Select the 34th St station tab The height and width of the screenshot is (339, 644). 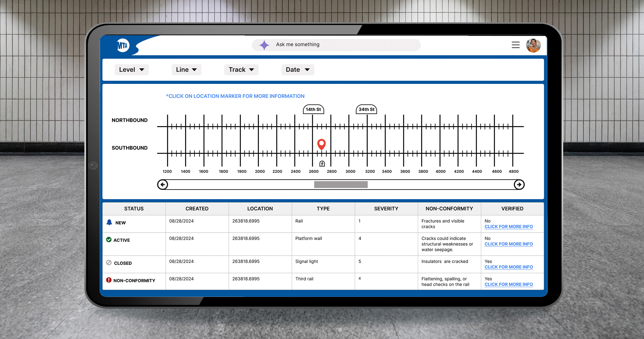coord(366,109)
